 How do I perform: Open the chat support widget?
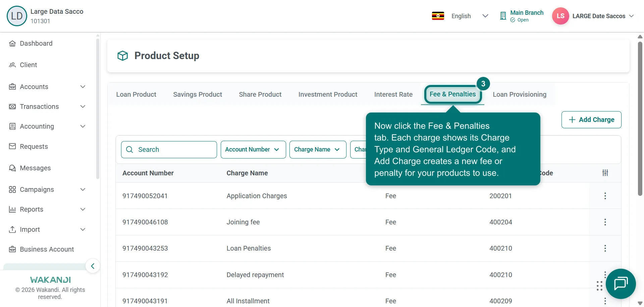(x=621, y=284)
